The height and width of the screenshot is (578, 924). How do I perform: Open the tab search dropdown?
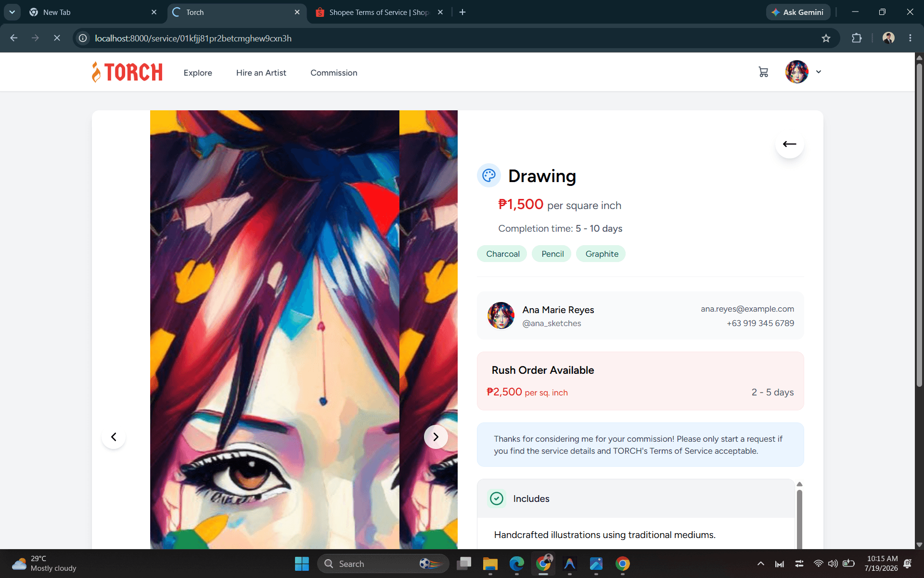[12, 12]
